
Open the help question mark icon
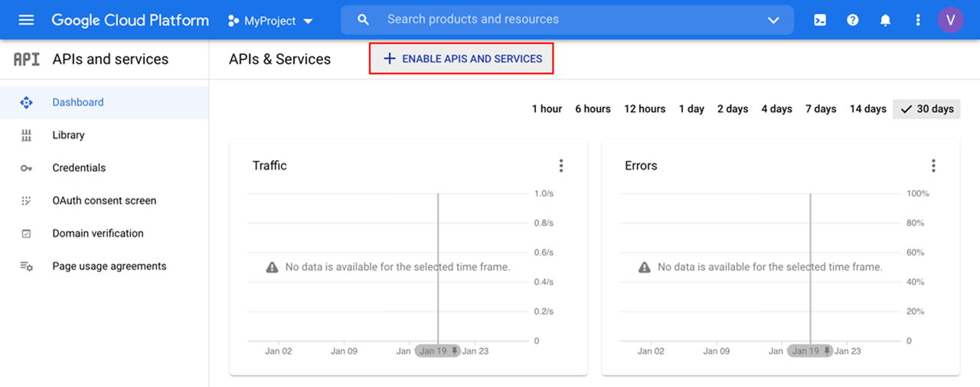853,20
